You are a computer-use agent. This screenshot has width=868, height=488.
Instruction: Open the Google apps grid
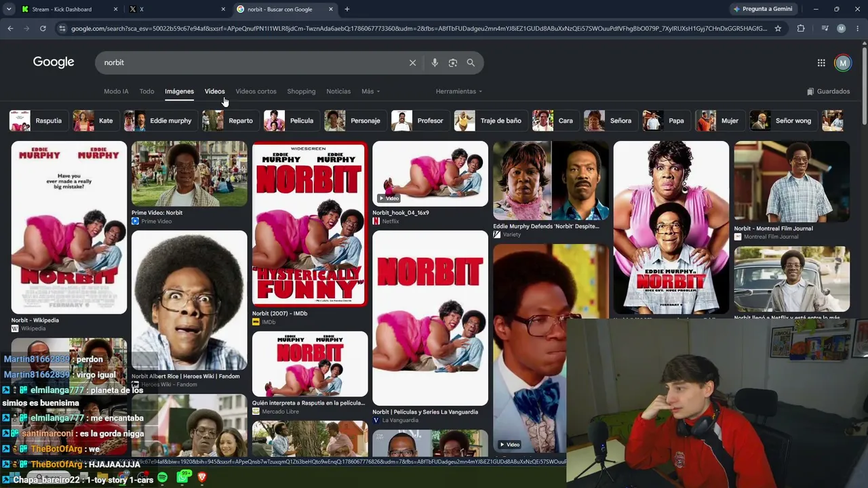(821, 63)
